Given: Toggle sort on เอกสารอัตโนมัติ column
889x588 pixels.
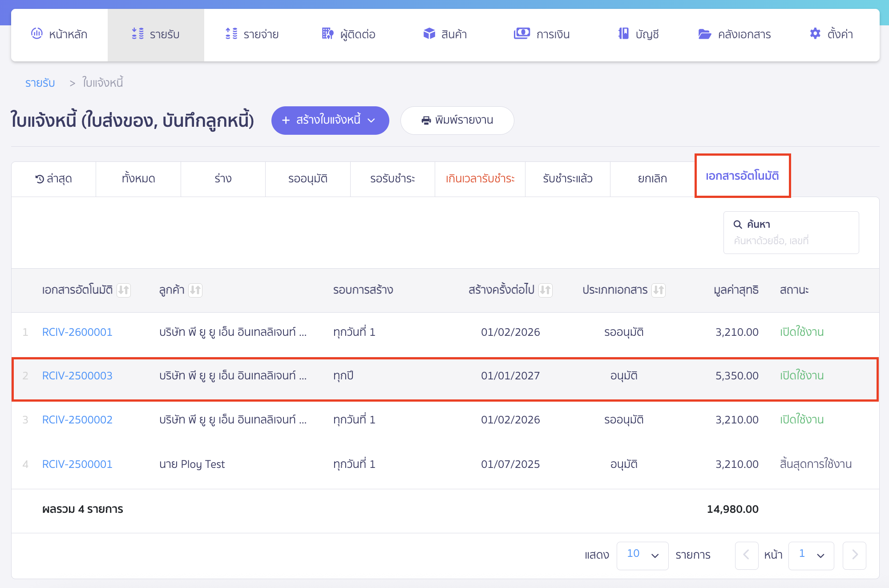Looking at the screenshot, I should pos(124,290).
